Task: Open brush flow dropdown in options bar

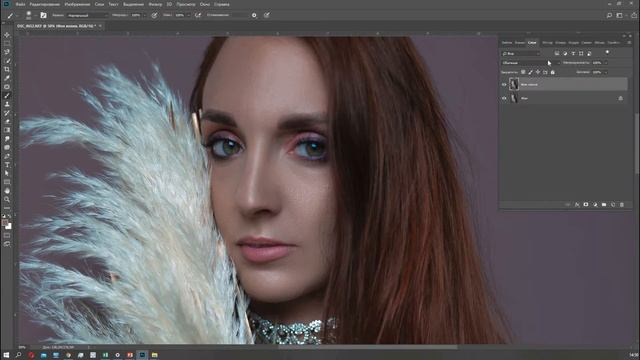Action: 188,15
